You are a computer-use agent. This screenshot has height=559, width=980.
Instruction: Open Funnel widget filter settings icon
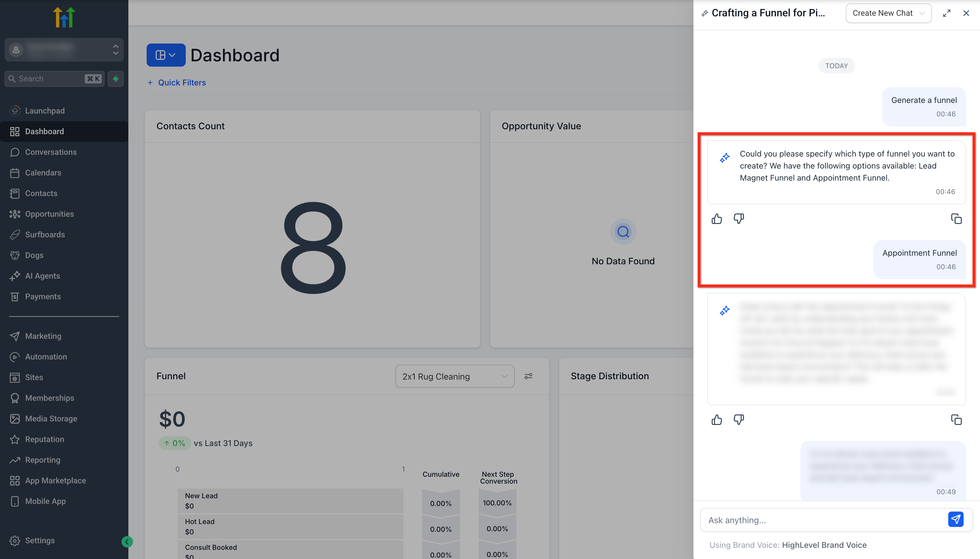pos(528,376)
